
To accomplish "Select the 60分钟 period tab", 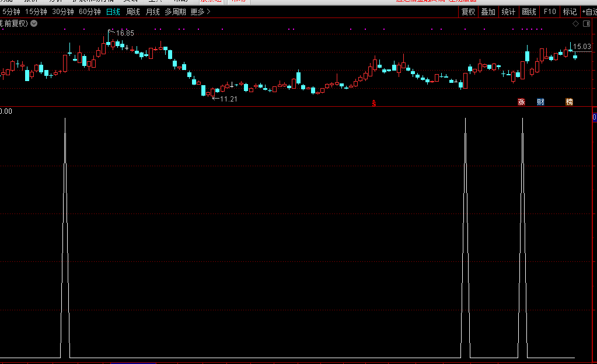I will [x=89, y=12].
